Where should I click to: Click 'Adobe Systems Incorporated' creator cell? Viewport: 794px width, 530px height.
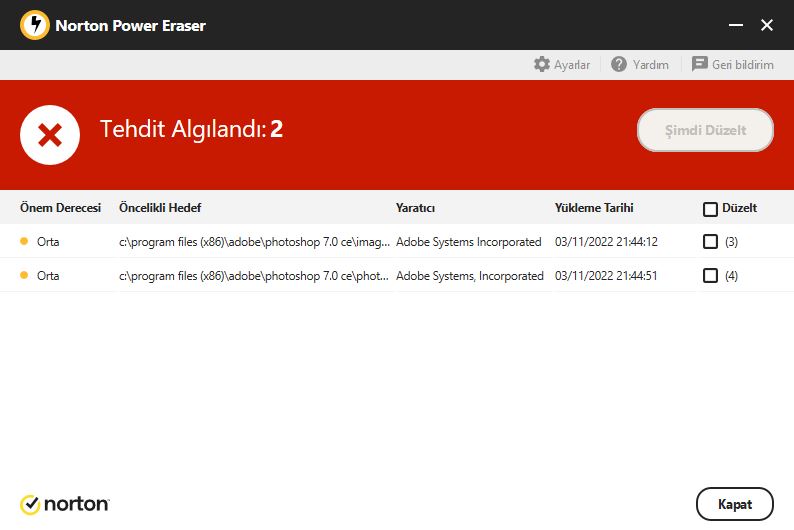[468, 242]
